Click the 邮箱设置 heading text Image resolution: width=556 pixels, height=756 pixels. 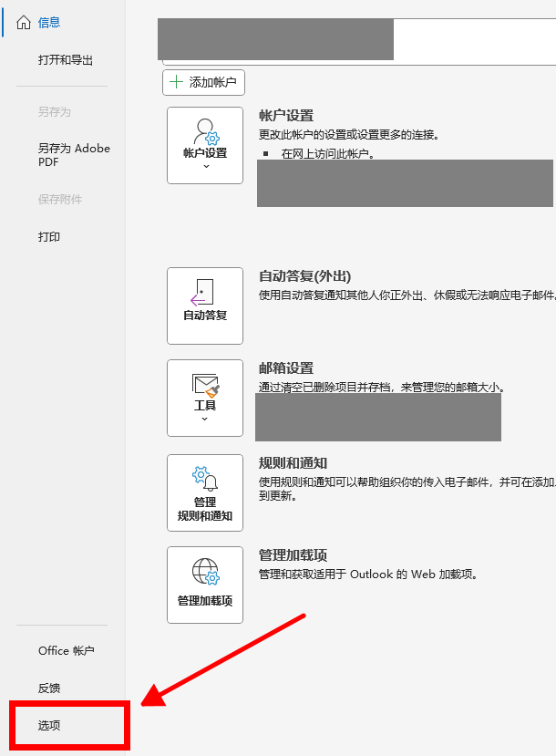pos(286,368)
